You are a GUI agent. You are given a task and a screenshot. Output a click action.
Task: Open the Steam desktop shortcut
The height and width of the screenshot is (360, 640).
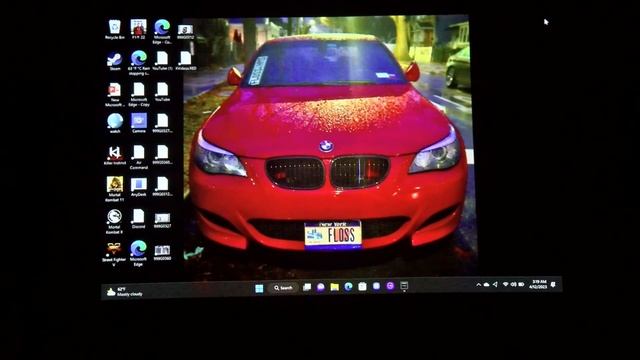(x=115, y=61)
